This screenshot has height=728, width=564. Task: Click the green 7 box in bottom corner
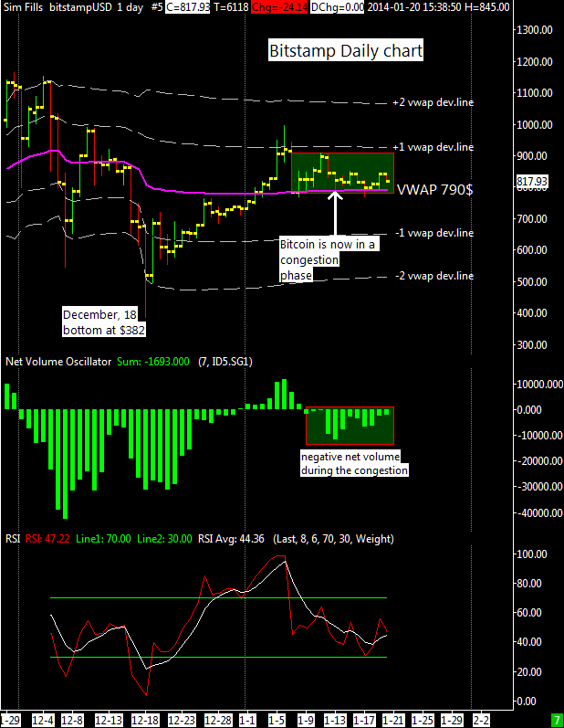tap(556, 721)
